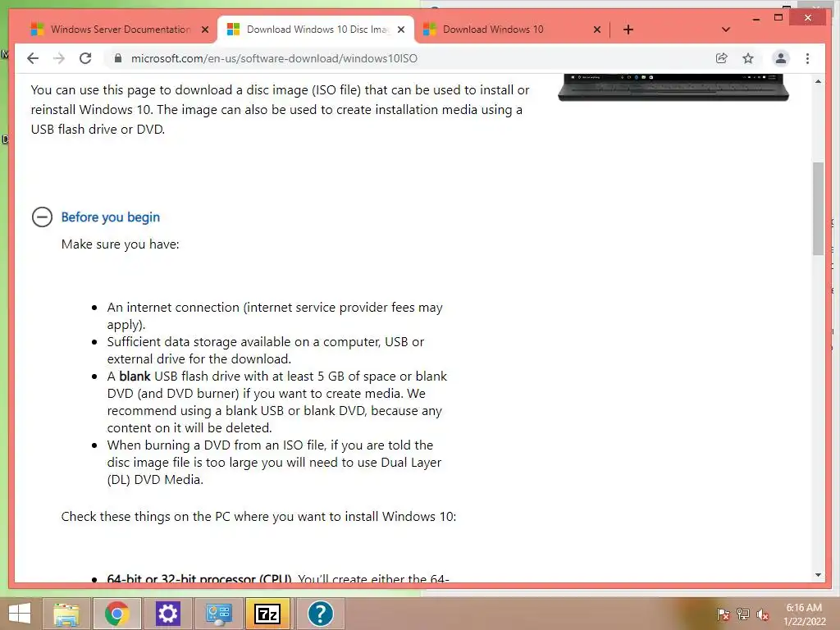Click 'Check these things on the PC' text
Viewport: 840px width, 630px height.
(258, 517)
